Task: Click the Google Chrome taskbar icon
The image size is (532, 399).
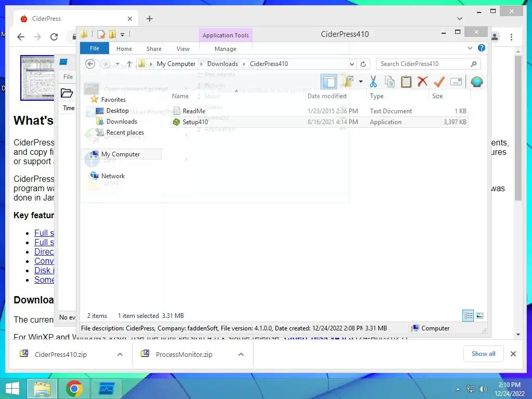Action: (x=74, y=388)
